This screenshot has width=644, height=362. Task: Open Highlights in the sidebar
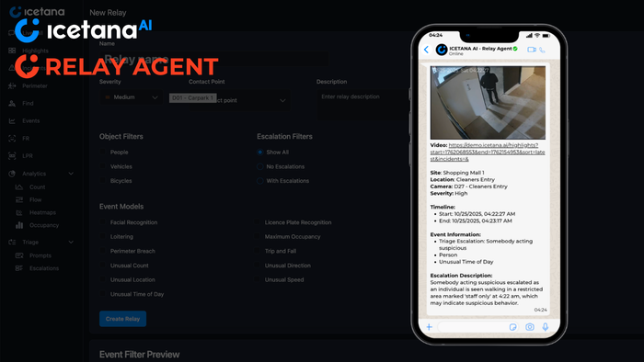[35, 51]
